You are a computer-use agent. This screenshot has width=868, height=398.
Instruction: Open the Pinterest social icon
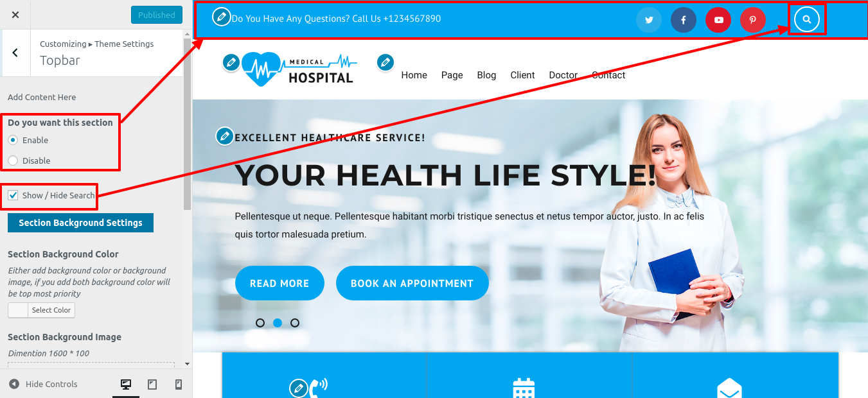753,20
